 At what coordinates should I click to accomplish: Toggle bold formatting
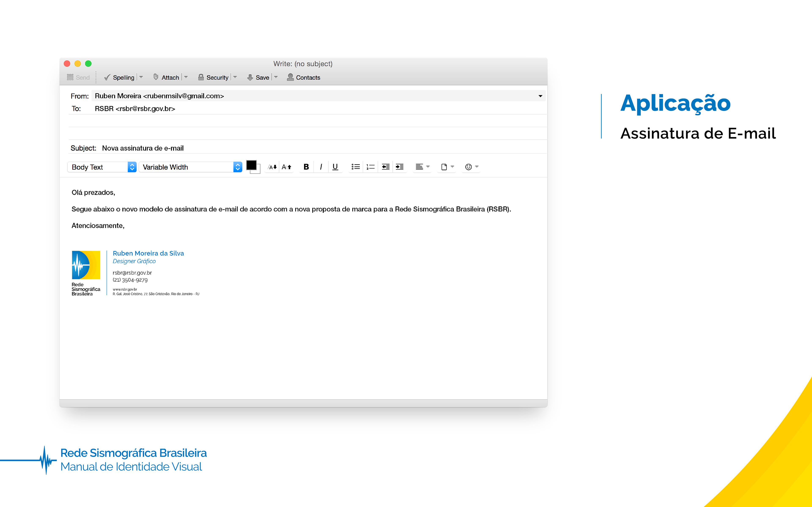[x=306, y=167]
